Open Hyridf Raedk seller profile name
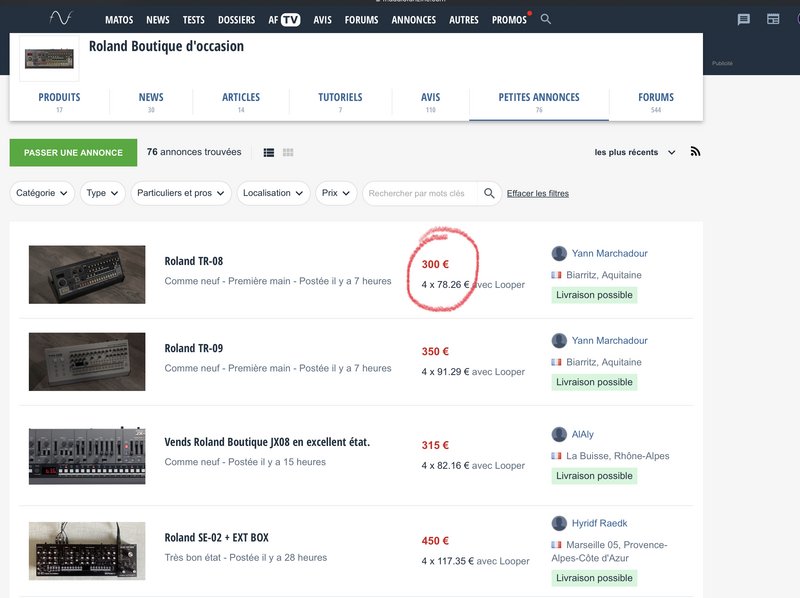Viewport: 800px width, 598px height. pyautogui.click(x=599, y=524)
